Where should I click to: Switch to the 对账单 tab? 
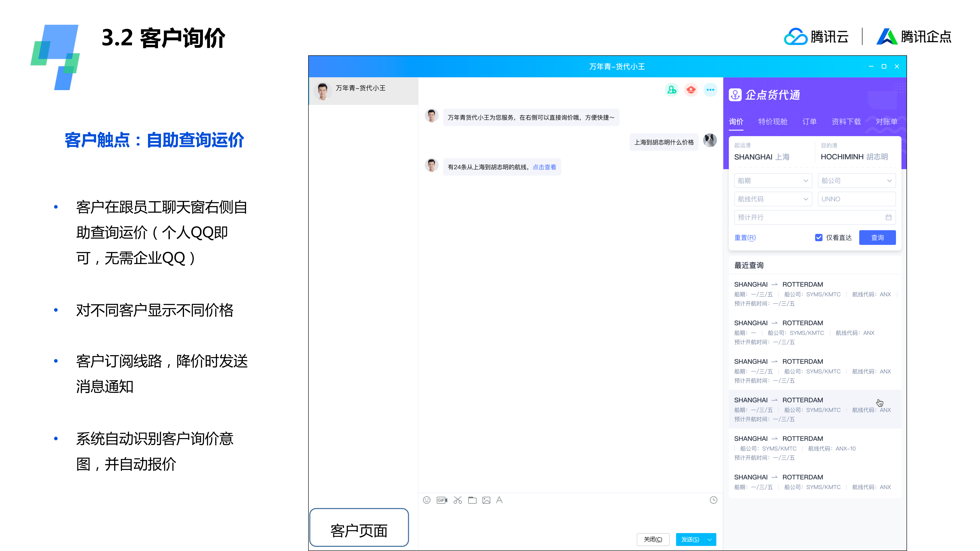(886, 122)
